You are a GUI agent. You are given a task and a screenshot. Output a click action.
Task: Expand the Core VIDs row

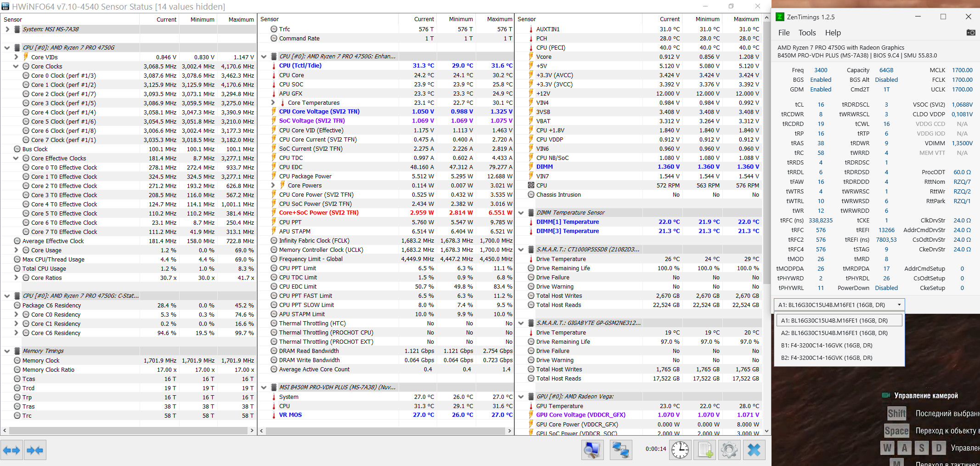pyautogui.click(x=16, y=57)
